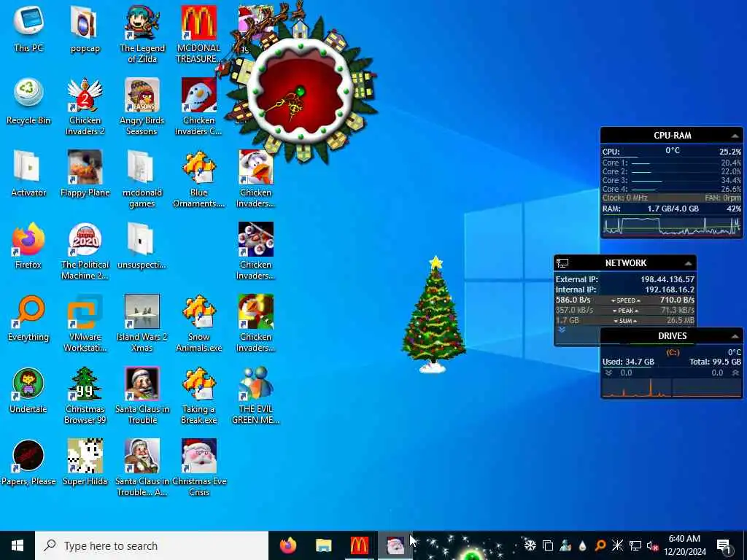
Task: Open Firefox from the taskbar
Action: 287,545
